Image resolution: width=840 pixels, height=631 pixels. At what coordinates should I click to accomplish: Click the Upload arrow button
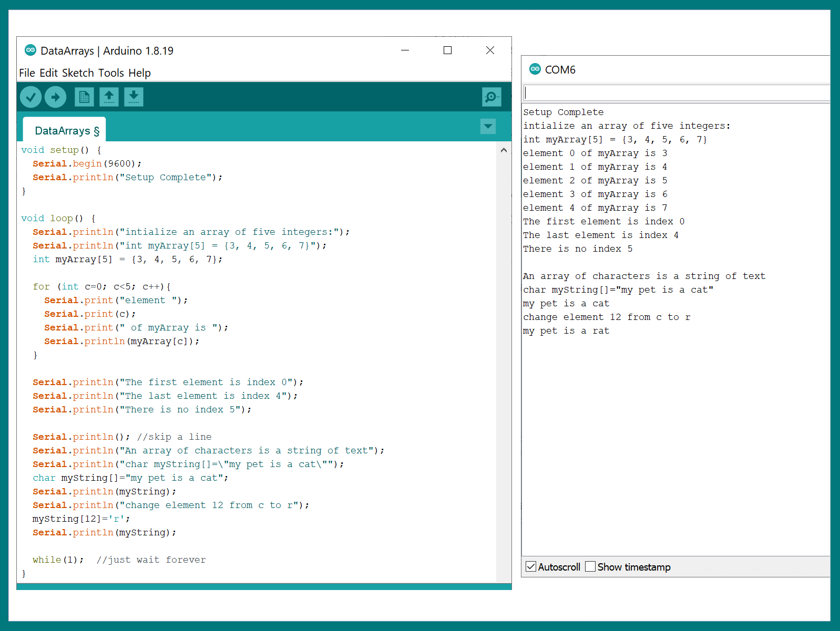tap(56, 97)
